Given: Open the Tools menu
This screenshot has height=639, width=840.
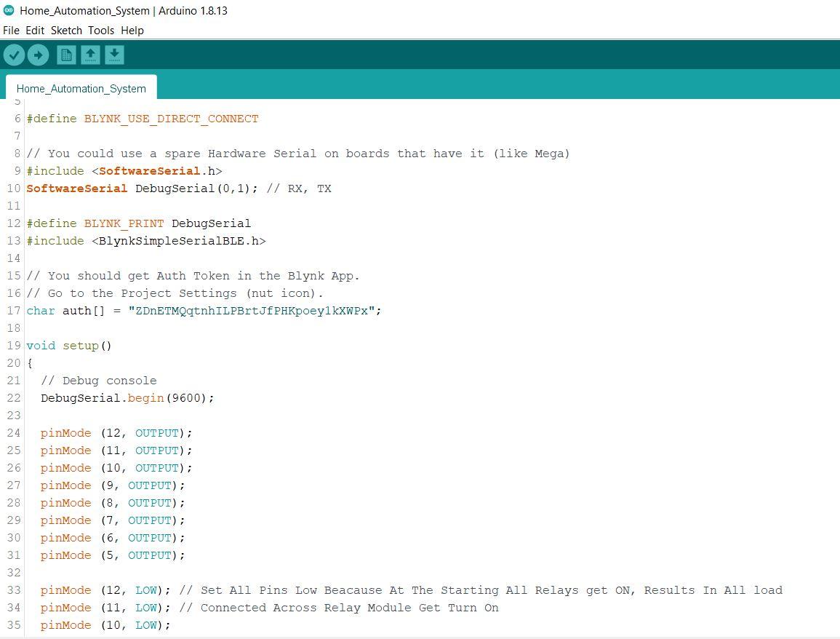Looking at the screenshot, I should [101, 31].
